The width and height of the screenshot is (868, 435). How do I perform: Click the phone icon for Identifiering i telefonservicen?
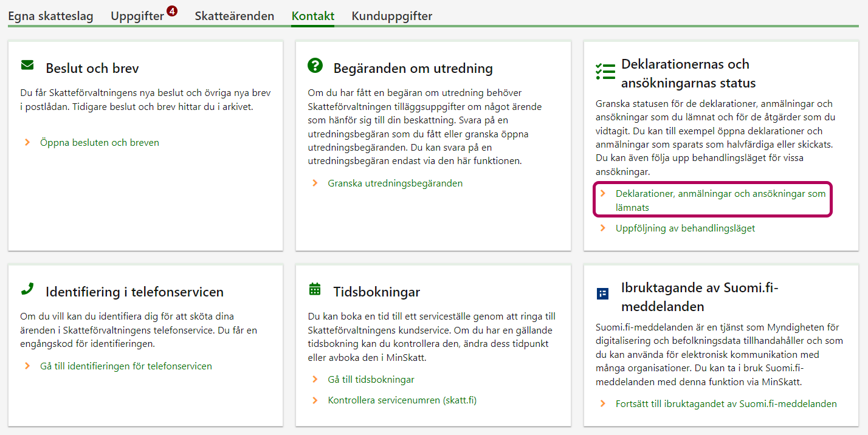(x=27, y=289)
